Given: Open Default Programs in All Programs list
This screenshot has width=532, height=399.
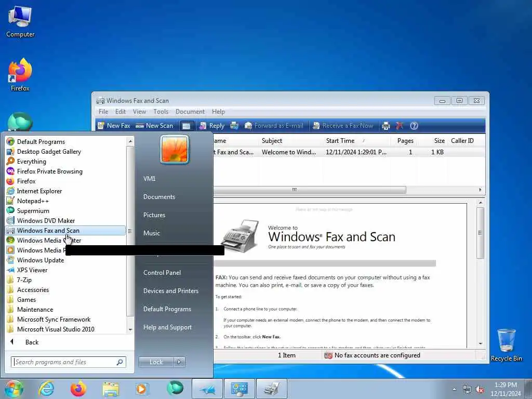Looking at the screenshot, I should (x=66, y=142).
